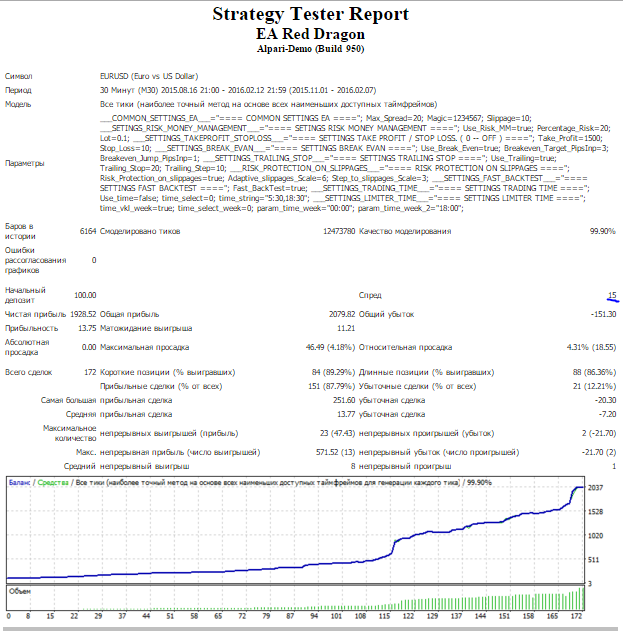This screenshot has height=631, width=623.
Task: Click the "1020" chart axis label
Action: pyautogui.click(x=596, y=536)
